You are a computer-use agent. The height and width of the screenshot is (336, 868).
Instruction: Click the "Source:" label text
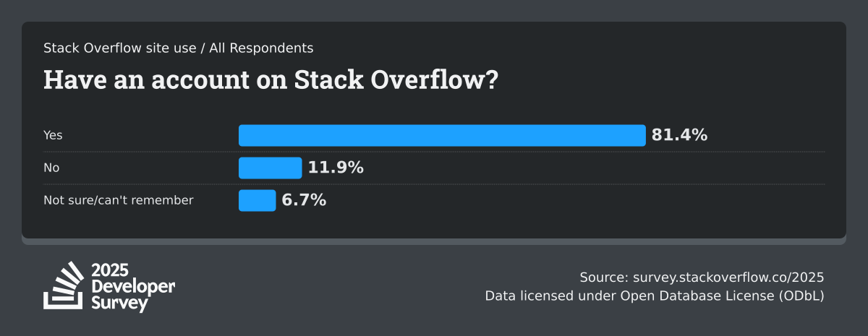coord(604,277)
